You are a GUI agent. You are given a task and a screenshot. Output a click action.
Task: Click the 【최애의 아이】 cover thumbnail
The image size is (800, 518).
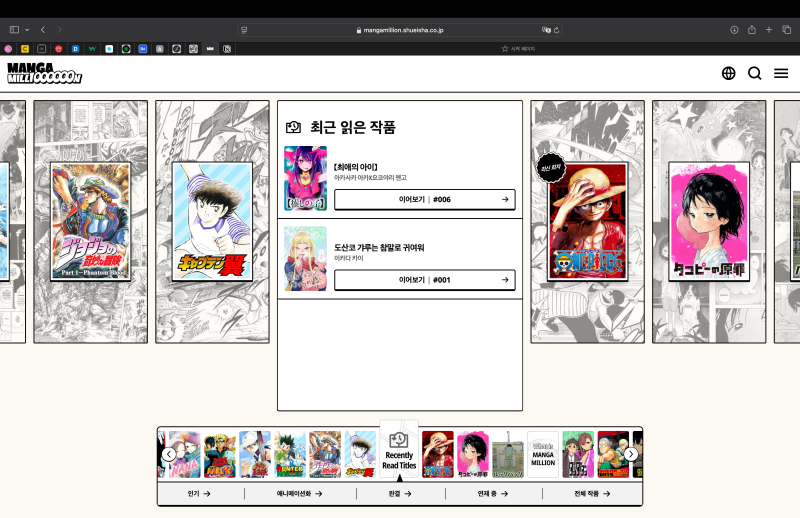tap(305, 178)
